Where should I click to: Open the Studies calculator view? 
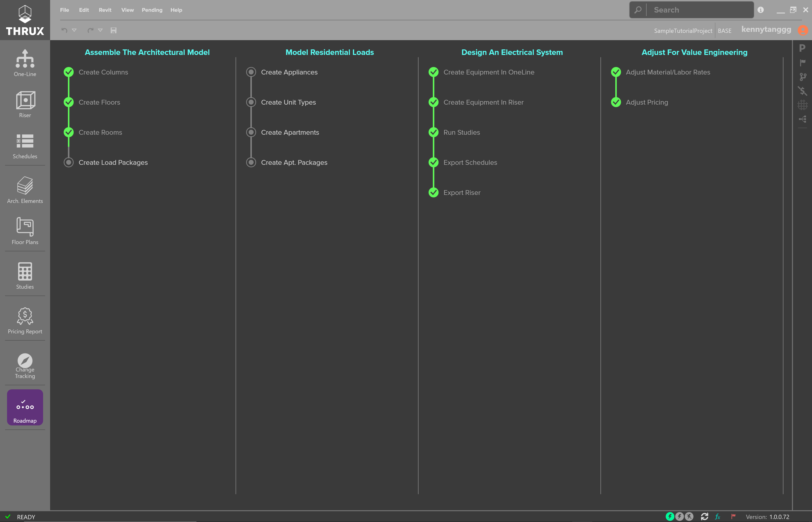point(25,276)
